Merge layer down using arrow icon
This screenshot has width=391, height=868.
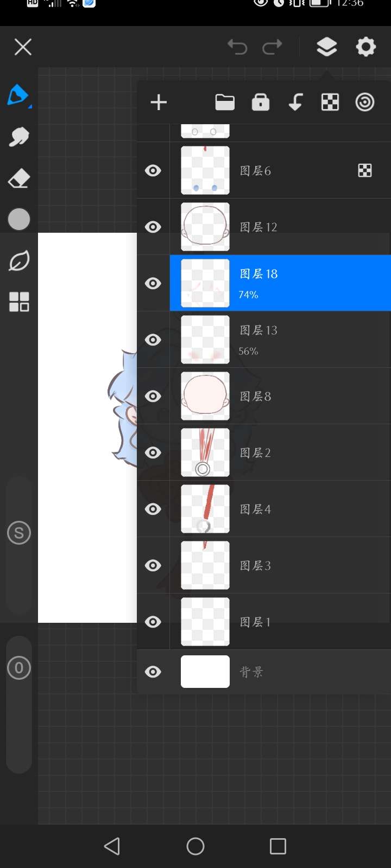(x=295, y=103)
